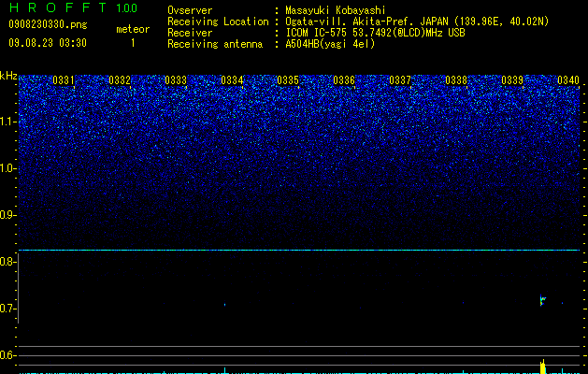
Task: Click the filename 0908230330.png
Action: [x=48, y=25]
